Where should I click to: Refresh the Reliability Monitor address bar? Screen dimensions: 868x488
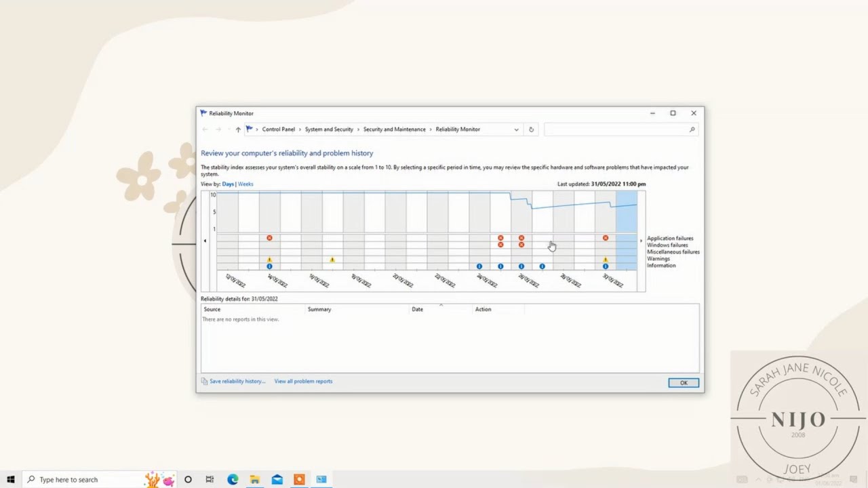[x=531, y=129]
